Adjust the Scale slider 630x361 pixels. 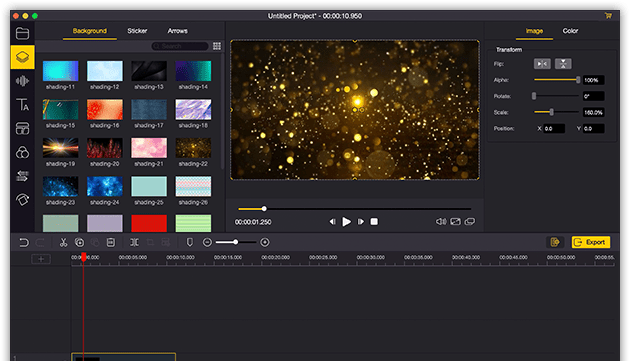(557, 112)
